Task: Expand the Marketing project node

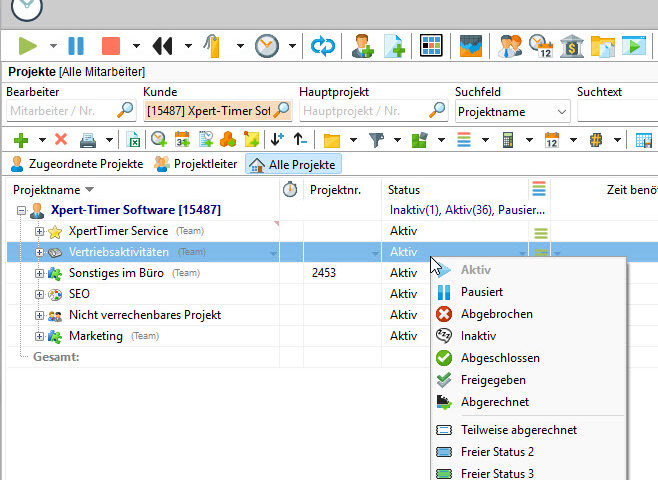Action: click(39, 336)
